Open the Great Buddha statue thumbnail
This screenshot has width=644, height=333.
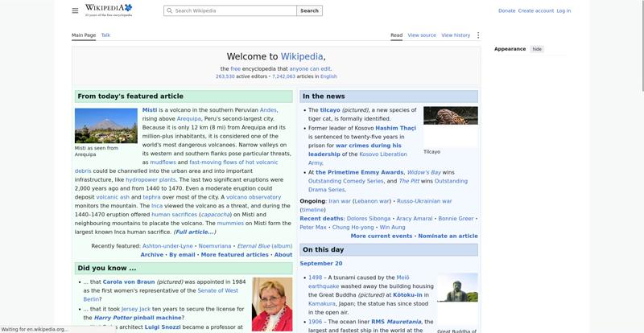click(x=457, y=288)
